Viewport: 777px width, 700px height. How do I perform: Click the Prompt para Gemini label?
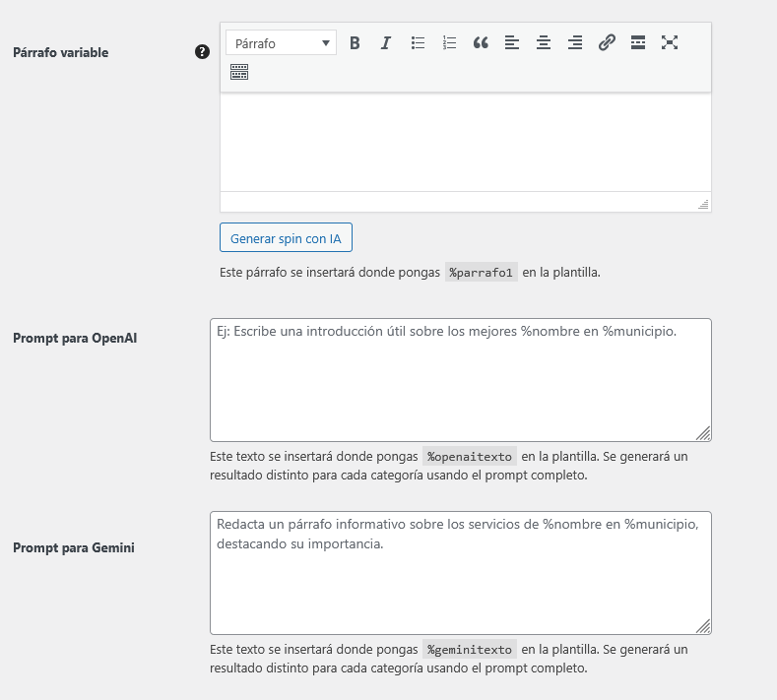coord(74,548)
